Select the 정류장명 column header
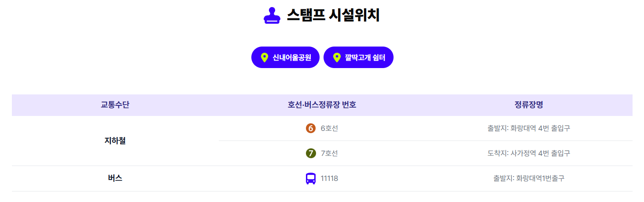The image size is (644, 202). pos(529,105)
